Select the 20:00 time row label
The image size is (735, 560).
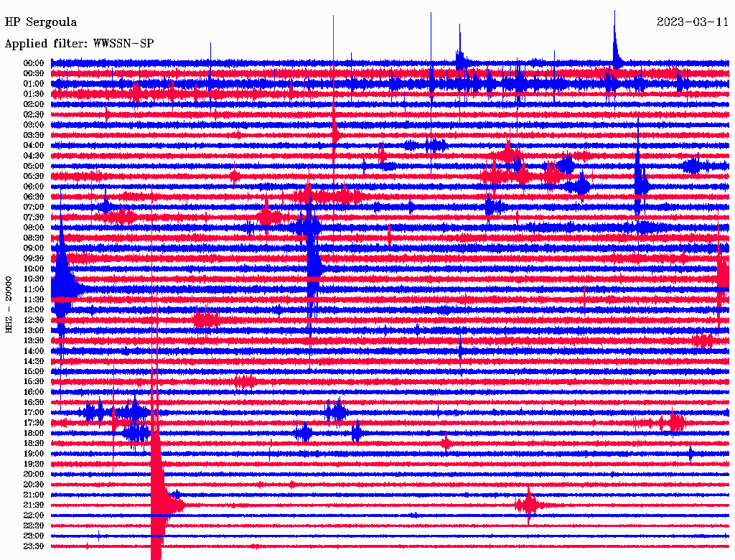coord(34,474)
